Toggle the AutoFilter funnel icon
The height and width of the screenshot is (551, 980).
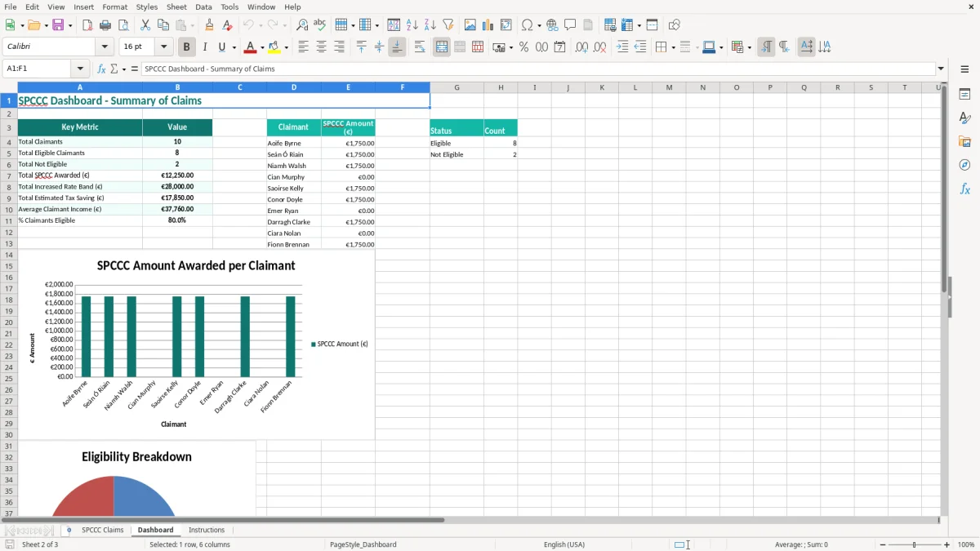pos(448,25)
